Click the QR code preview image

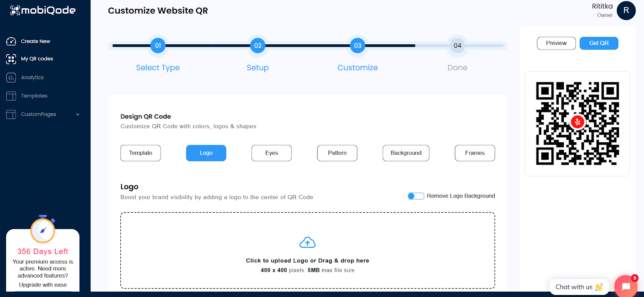pos(577,123)
